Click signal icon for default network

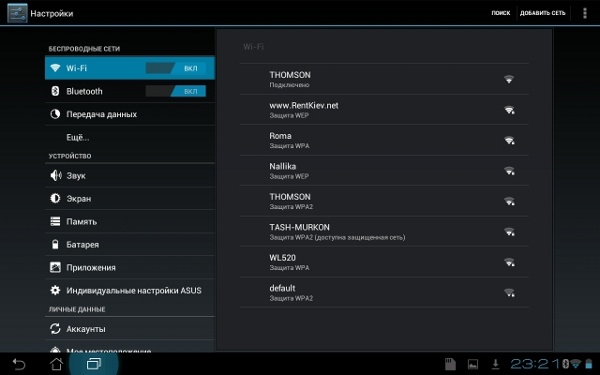coord(509,293)
